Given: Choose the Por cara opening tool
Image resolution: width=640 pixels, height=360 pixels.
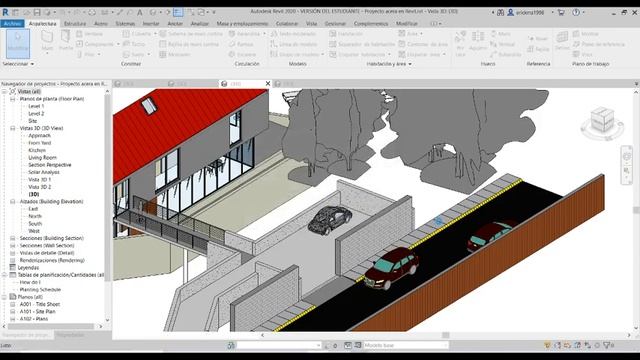Looking at the screenshot, I should 460,43.
